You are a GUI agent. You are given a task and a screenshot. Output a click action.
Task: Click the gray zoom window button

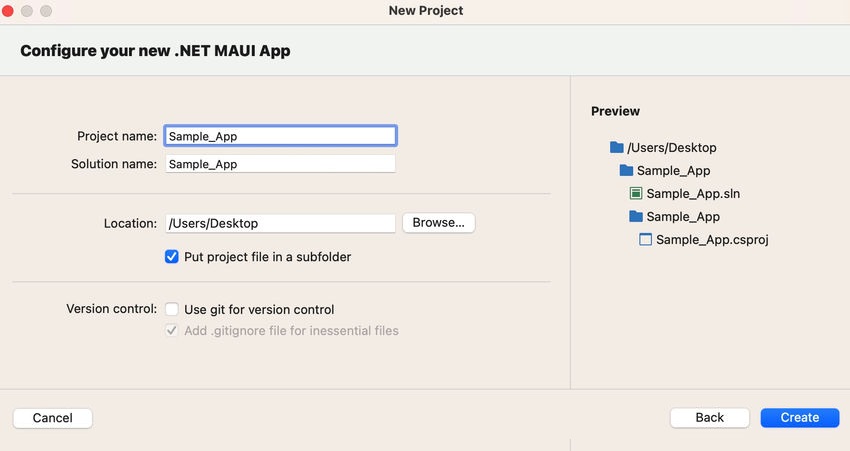point(46,10)
